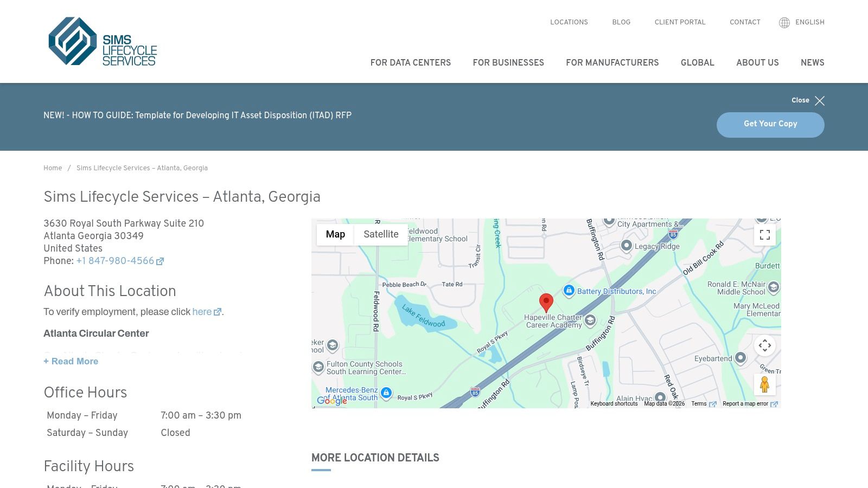Image resolution: width=868 pixels, height=488 pixels.
Task: Switch the map back to Map view
Action: tap(335, 234)
